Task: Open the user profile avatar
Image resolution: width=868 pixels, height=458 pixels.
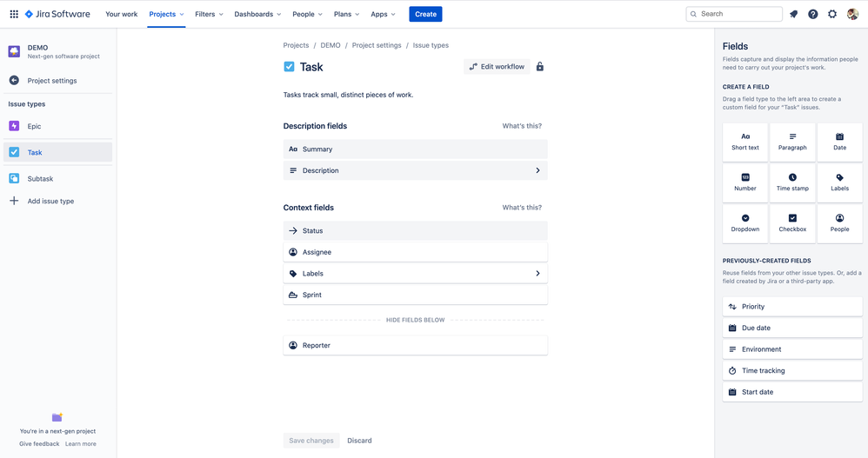Action: 852,14
